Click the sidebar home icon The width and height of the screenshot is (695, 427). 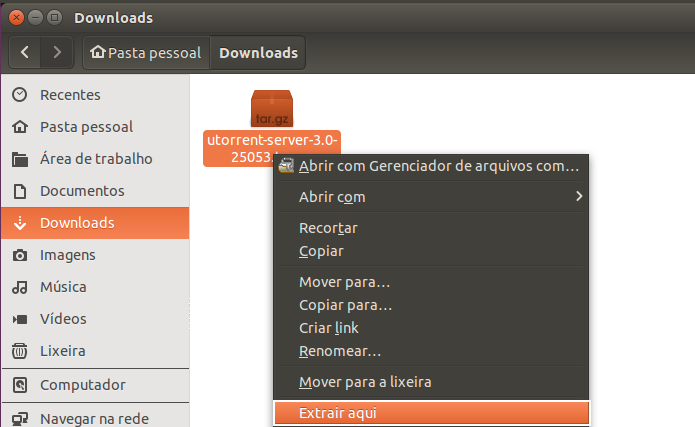20,127
